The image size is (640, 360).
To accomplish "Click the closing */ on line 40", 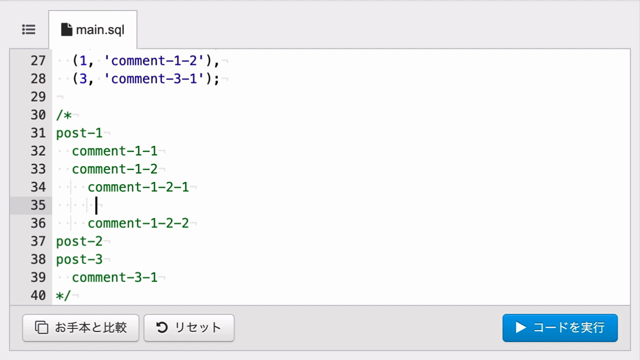I will [64, 295].
